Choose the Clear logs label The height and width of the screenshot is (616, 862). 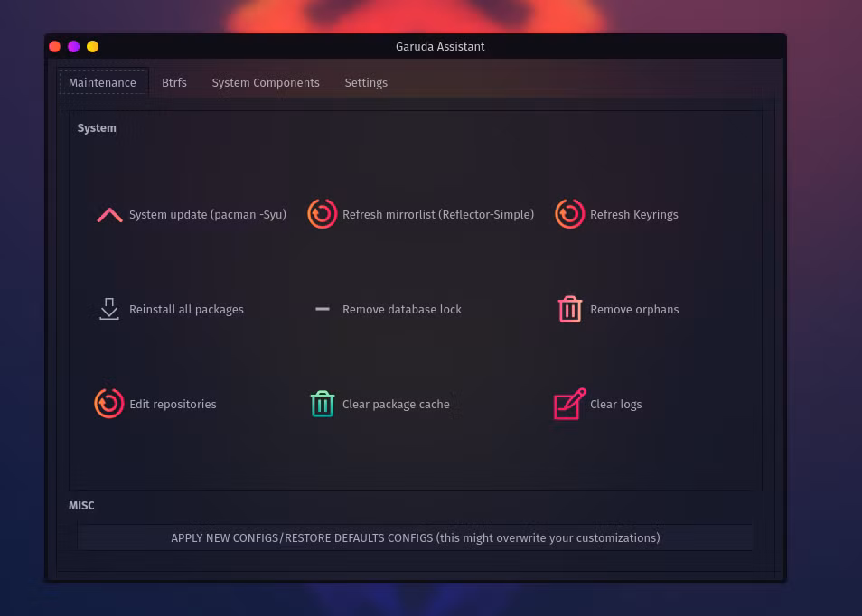615,405
